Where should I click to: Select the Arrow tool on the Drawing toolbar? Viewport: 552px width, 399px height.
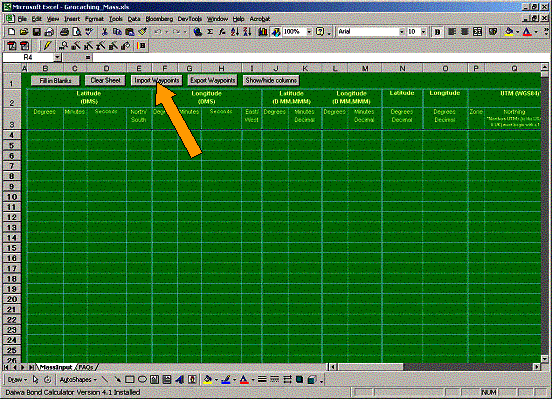(x=117, y=380)
